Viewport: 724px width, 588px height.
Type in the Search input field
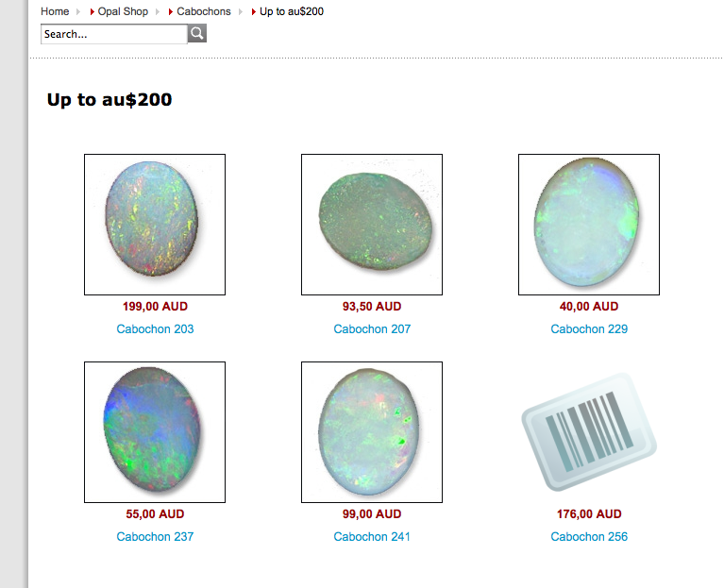click(113, 34)
